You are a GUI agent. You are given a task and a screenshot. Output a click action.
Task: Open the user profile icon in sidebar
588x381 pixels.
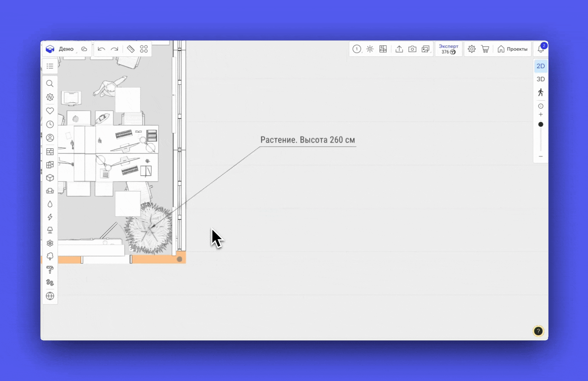pos(50,138)
